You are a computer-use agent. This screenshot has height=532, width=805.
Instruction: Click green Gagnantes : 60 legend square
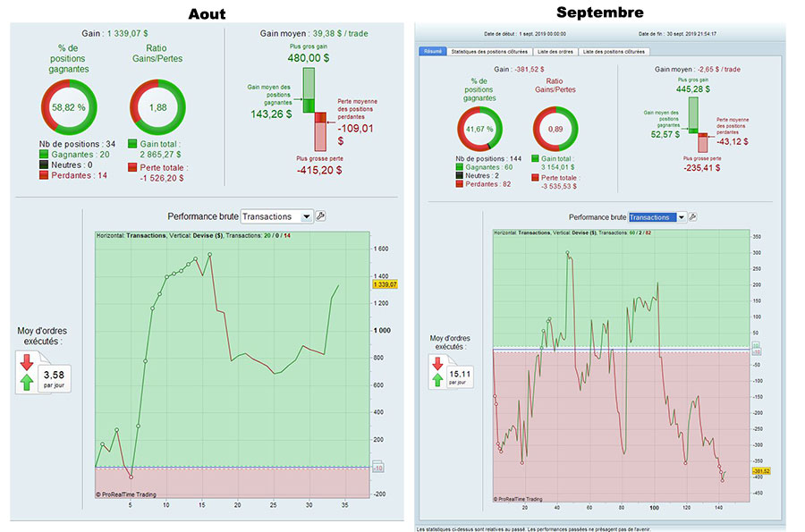tap(460, 166)
